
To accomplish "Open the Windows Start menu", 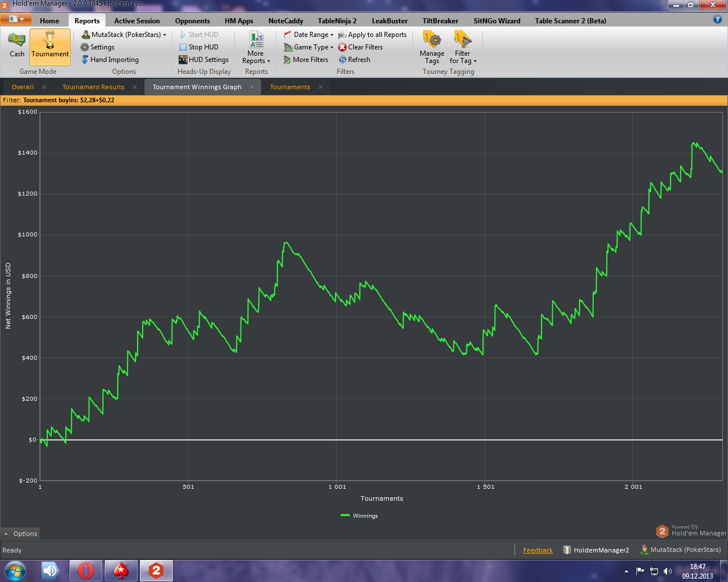I will coord(15,570).
